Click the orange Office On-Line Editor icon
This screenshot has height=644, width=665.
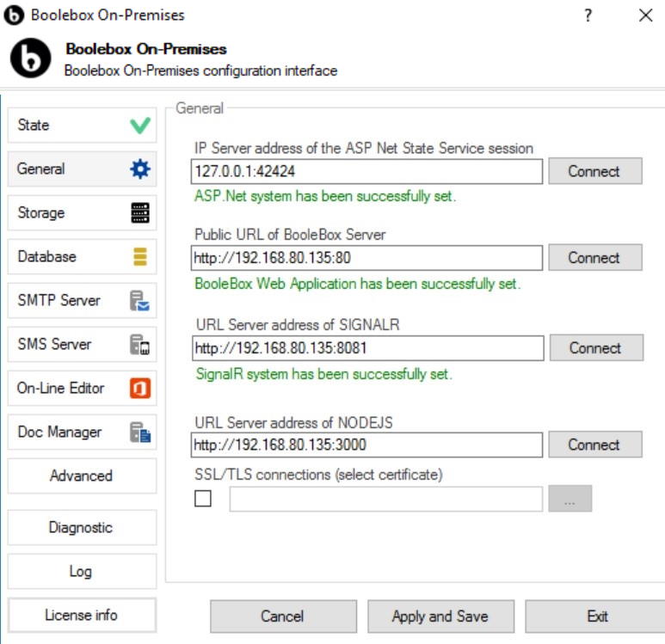click(x=140, y=388)
